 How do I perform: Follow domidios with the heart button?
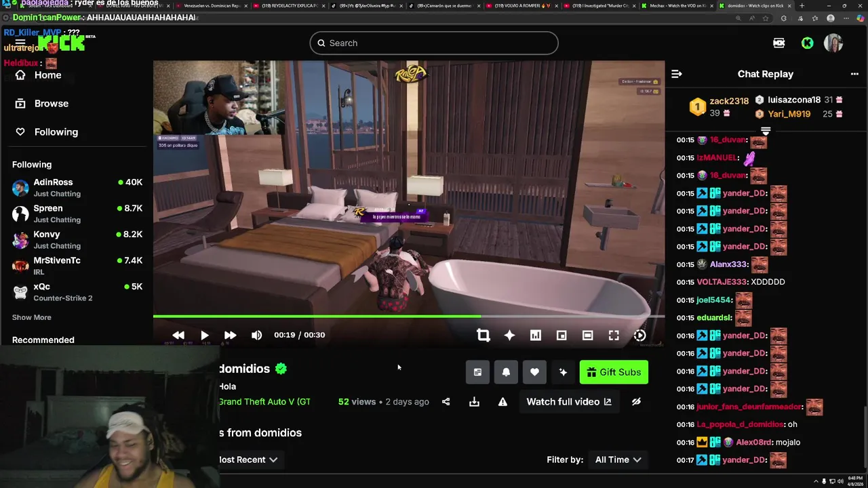click(x=534, y=372)
